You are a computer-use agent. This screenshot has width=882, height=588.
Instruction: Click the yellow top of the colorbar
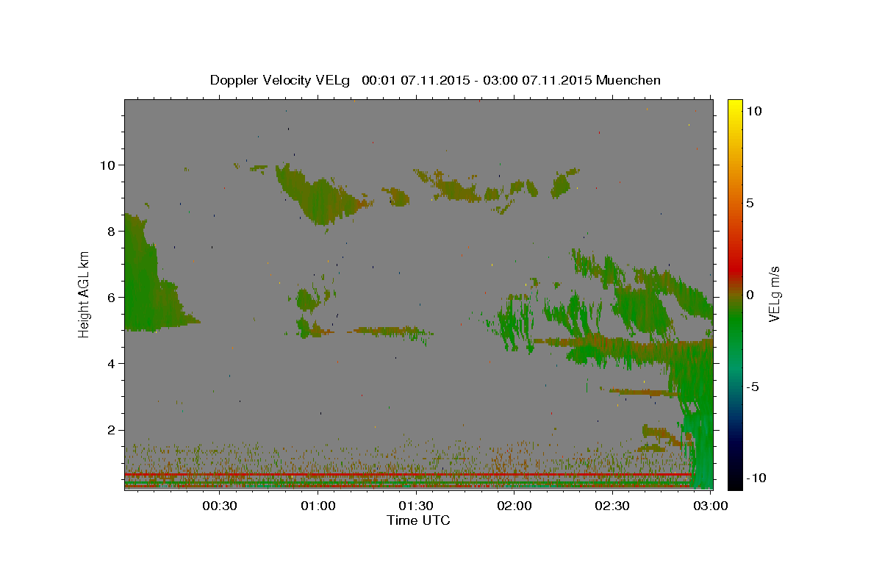point(734,107)
